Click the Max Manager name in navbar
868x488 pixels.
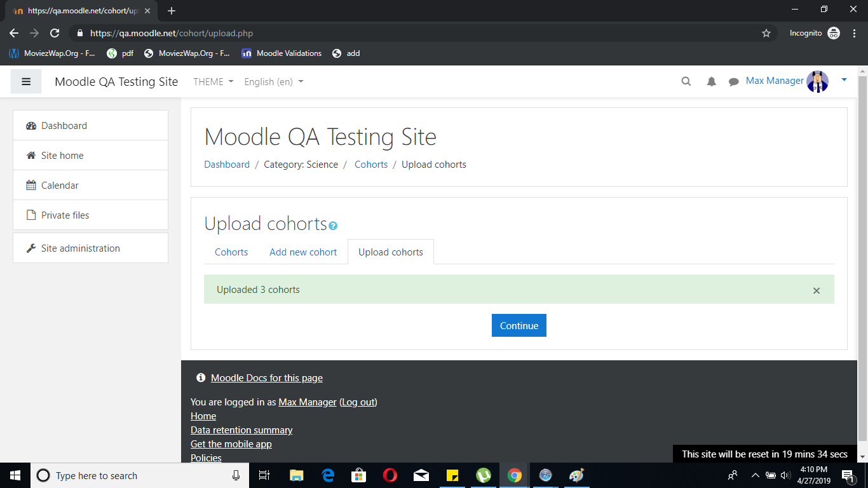(x=775, y=81)
